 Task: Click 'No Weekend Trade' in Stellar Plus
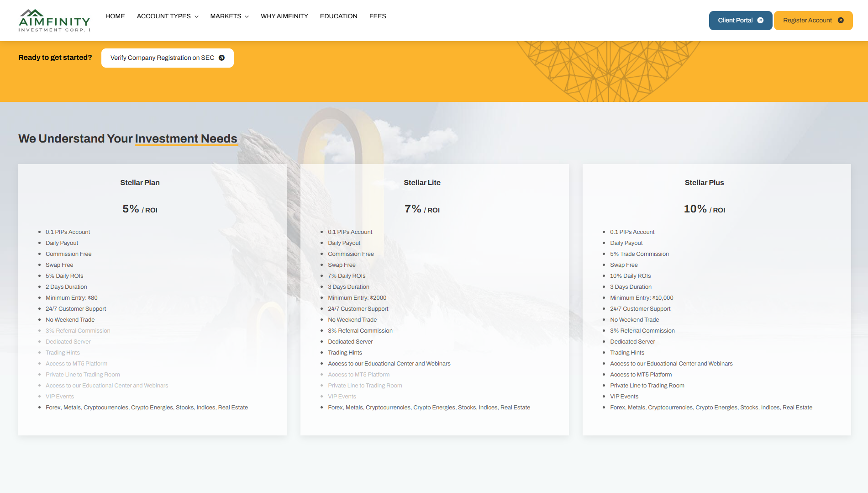click(634, 320)
